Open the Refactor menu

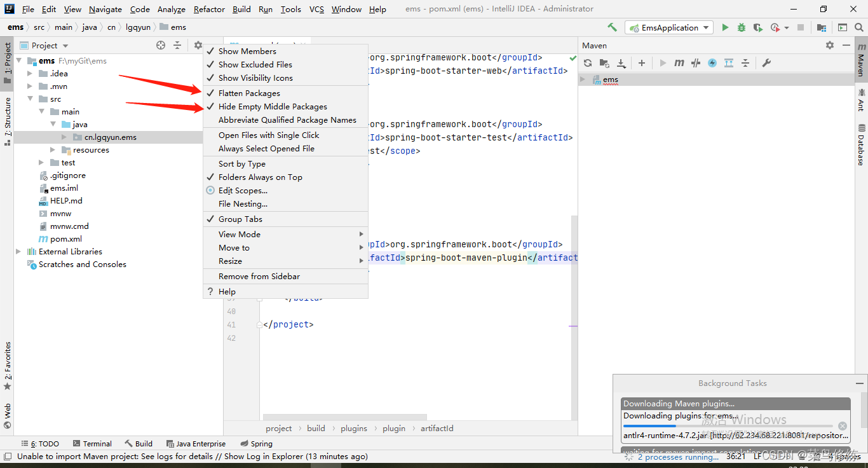coord(209,9)
